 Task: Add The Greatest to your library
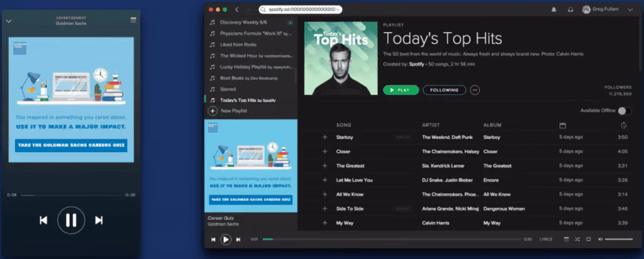(x=325, y=166)
